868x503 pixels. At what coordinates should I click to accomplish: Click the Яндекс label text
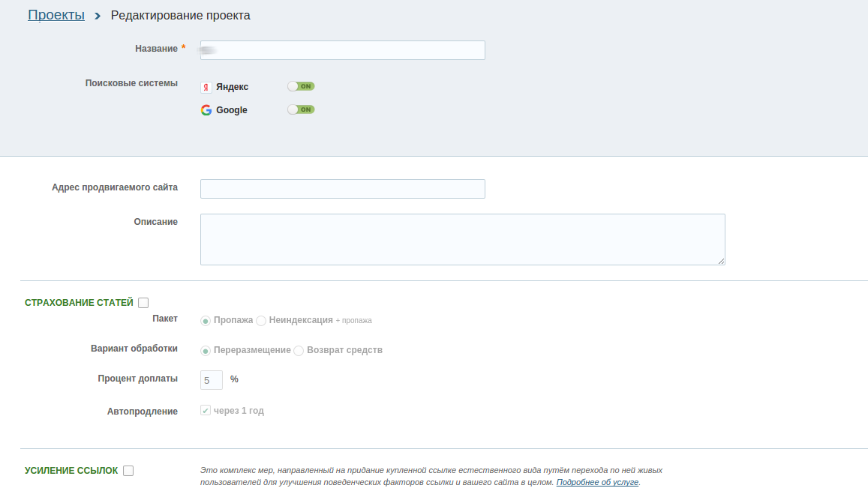pyautogui.click(x=232, y=87)
